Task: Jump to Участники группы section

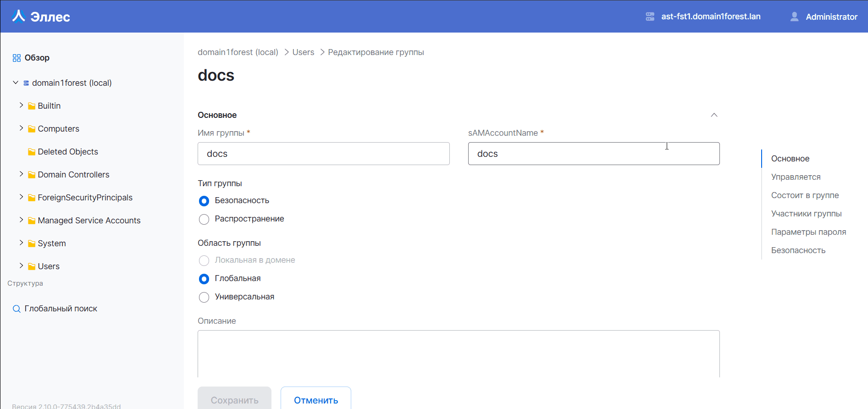Action: point(806,214)
